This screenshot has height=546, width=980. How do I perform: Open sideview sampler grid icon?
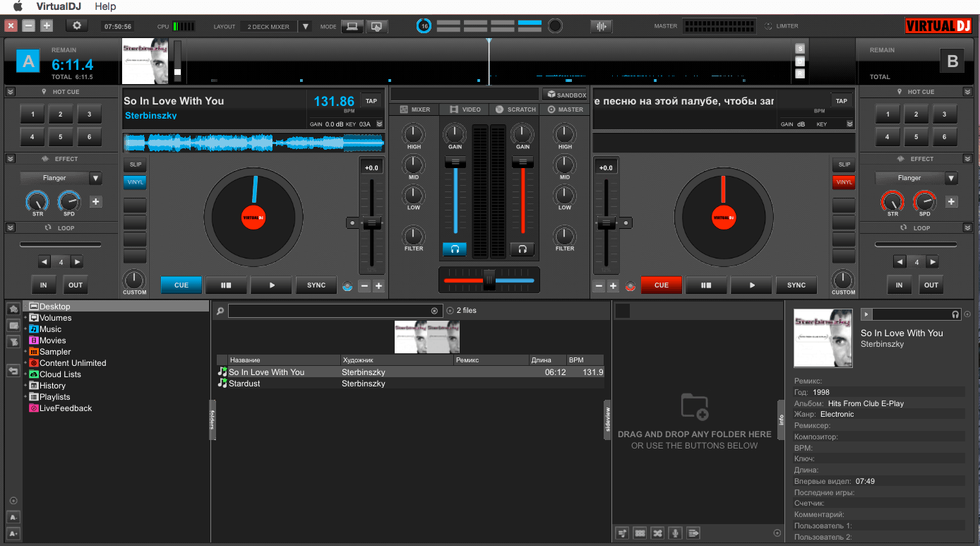pos(640,533)
